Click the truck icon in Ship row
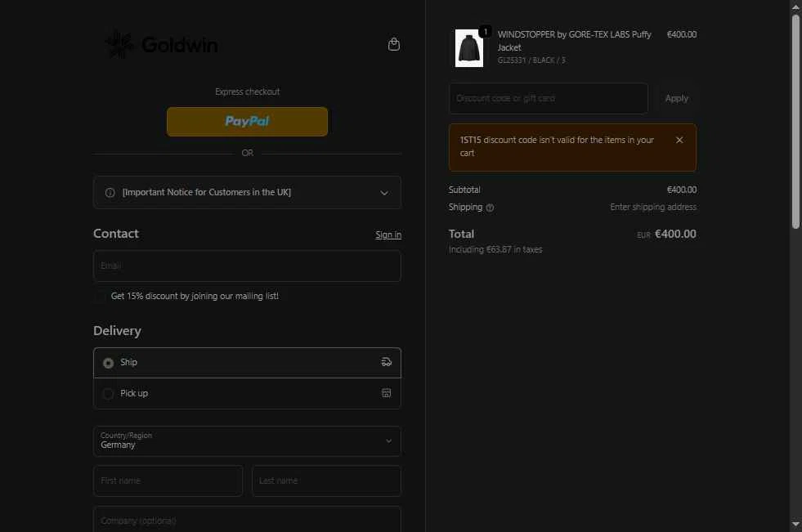 (386, 362)
